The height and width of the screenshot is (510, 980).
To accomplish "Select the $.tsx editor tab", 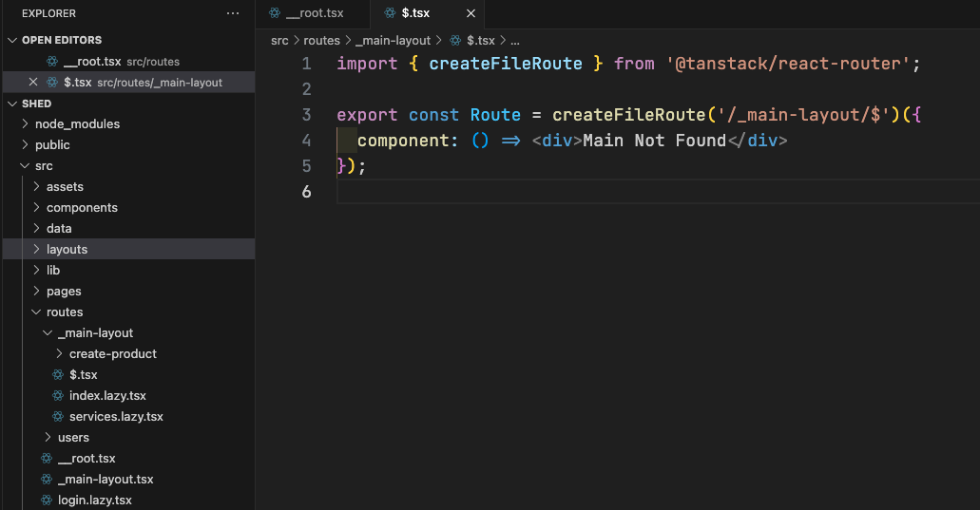I will 427,13.
